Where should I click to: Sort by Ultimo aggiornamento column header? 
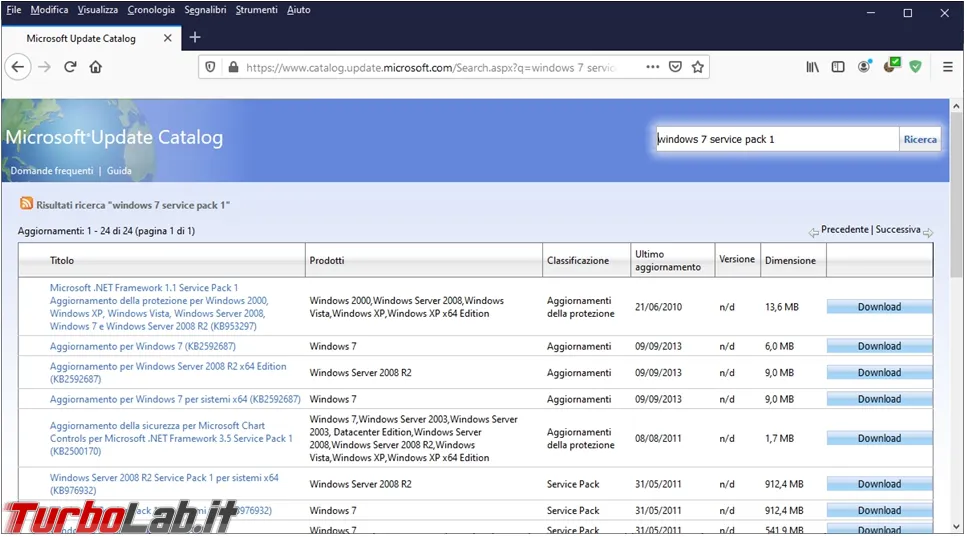668,260
